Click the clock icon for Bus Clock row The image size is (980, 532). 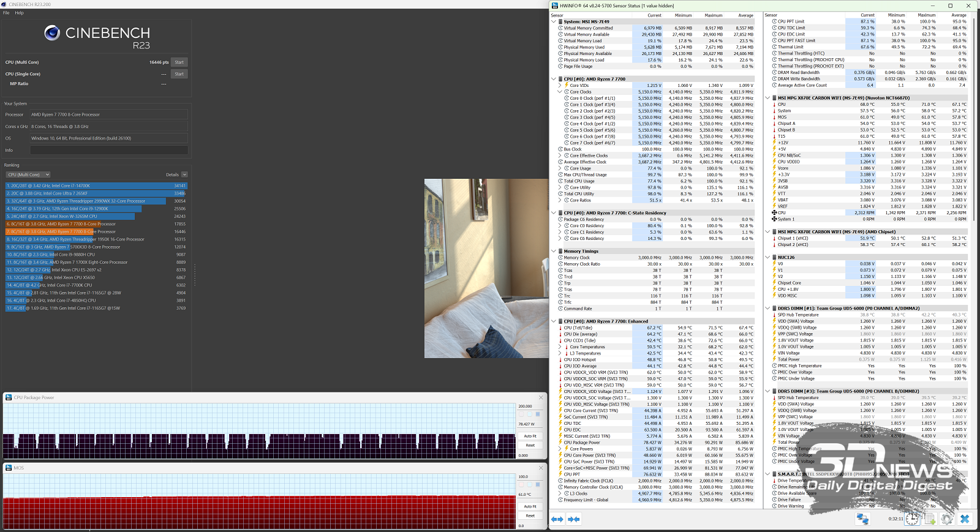coord(560,149)
